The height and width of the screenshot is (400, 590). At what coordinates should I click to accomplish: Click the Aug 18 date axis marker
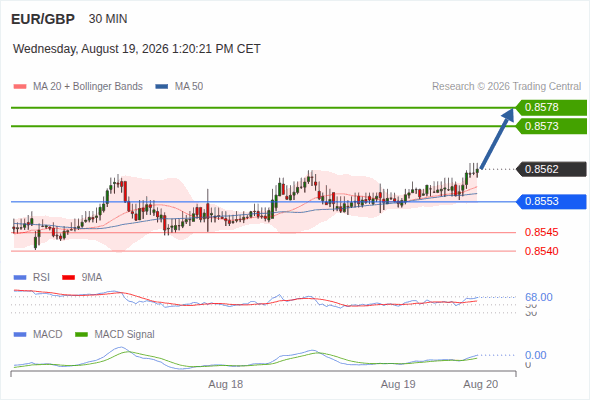[226, 385]
